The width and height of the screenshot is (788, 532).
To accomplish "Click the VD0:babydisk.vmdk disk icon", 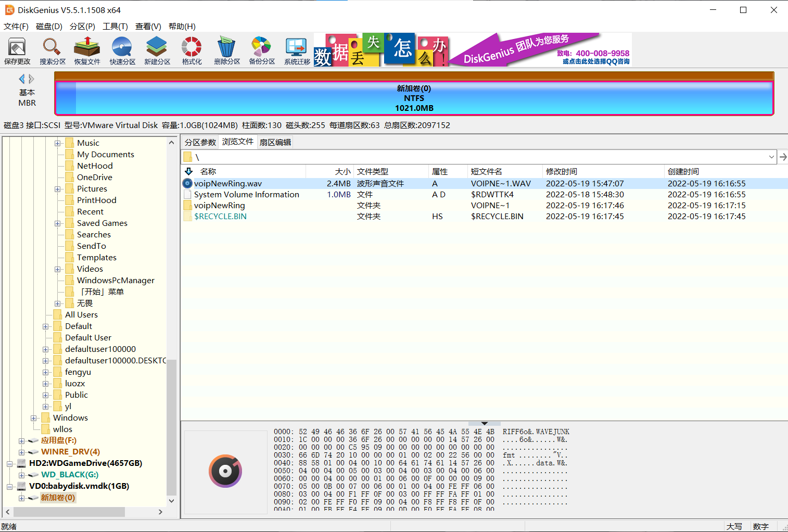I will click(22, 486).
